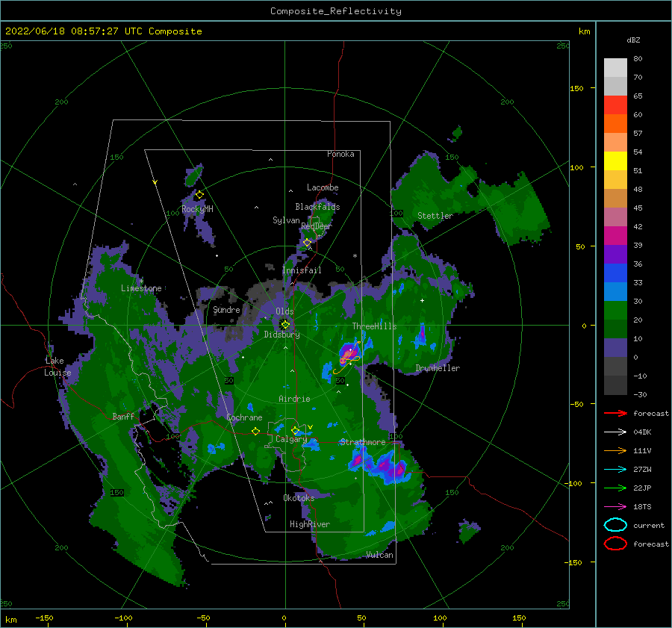The width and height of the screenshot is (672, 628).
Task: Pick the dark green swatch between 20 and 10
Action: pos(615,329)
